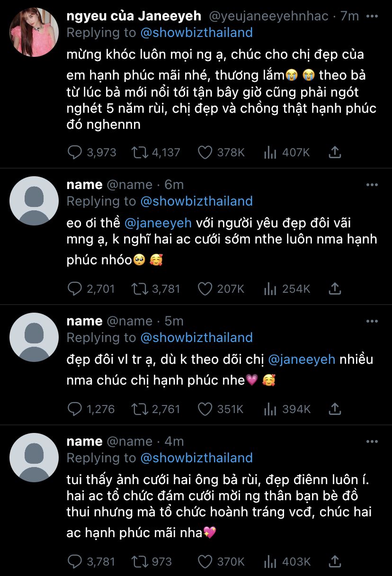Share the tweet with 407K views

[x=335, y=153]
